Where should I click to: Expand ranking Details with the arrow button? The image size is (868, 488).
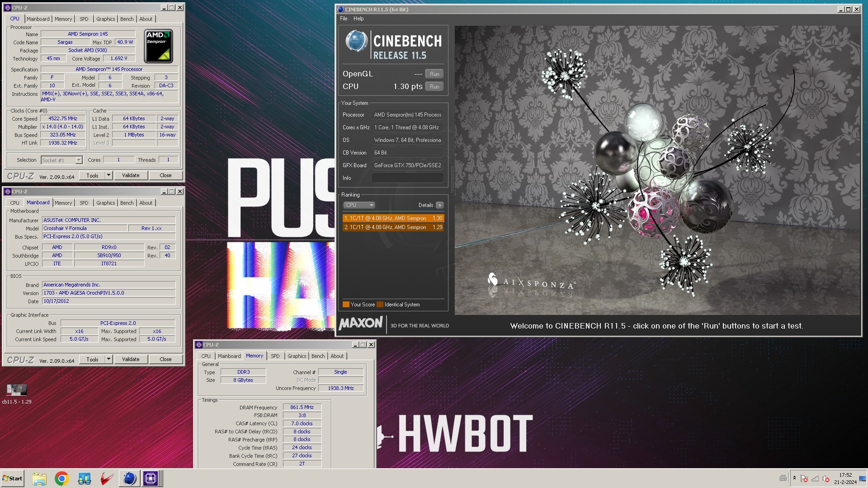(440, 205)
